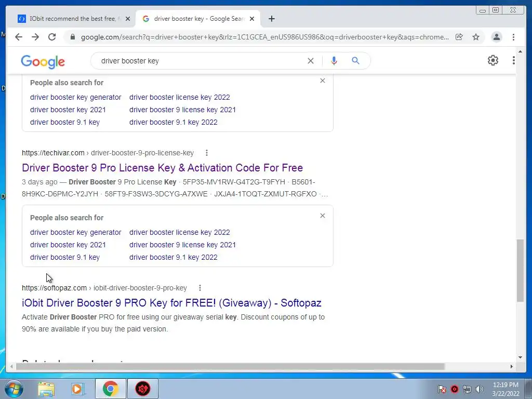Click the softopaz.com result URL text
Viewport: 532px width, 399px height.
(x=104, y=288)
